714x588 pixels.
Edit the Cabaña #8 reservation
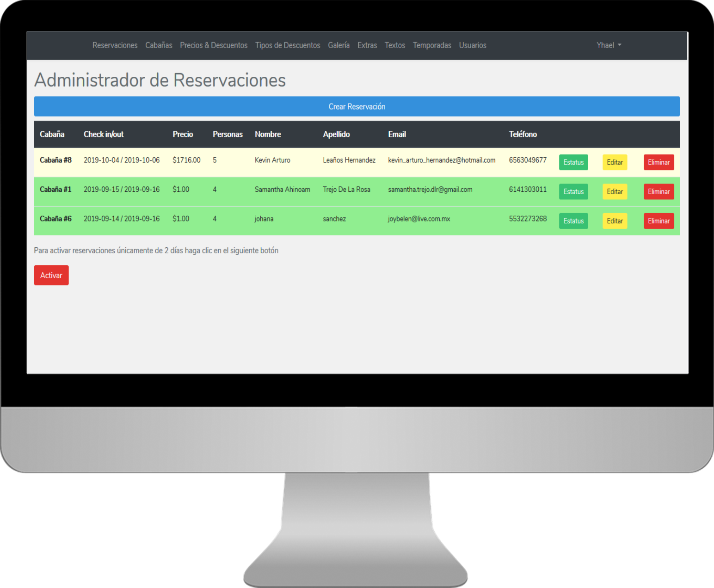point(615,162)
